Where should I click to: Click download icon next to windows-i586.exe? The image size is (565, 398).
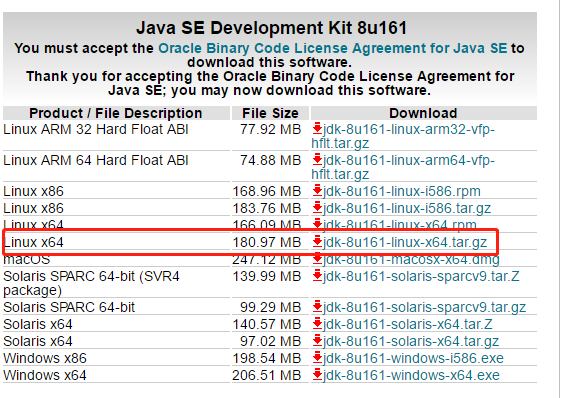[x=317, y=357]
